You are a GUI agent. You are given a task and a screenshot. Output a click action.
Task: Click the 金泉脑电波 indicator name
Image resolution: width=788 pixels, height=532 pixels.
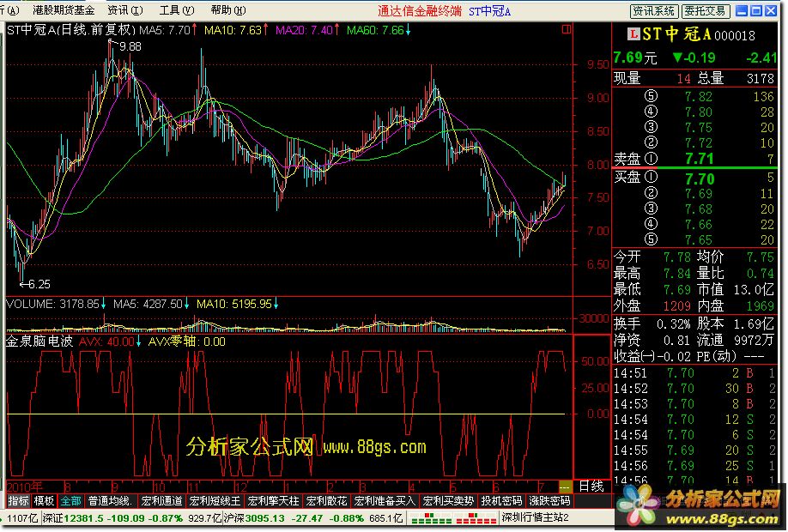(39, 342)
